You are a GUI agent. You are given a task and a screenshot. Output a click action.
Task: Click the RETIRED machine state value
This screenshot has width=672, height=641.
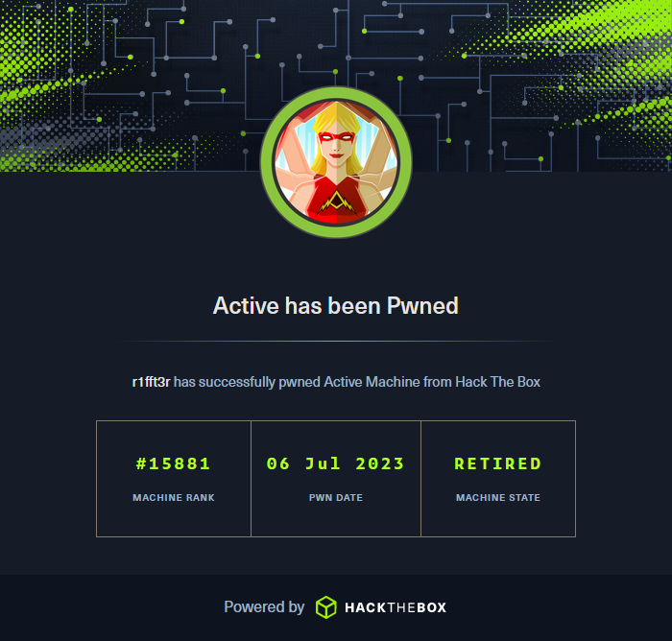pyautogui.click(x=498, y=463)
